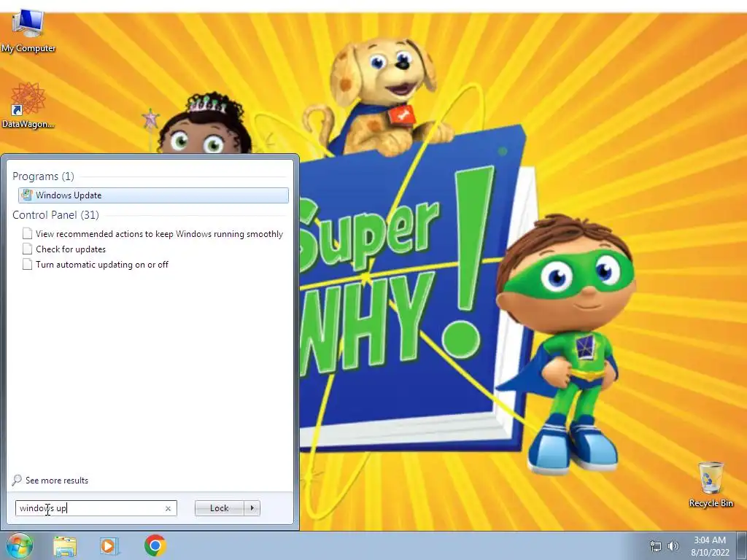Clear the search box with the X
747x560 pixels.
point(168,508)
